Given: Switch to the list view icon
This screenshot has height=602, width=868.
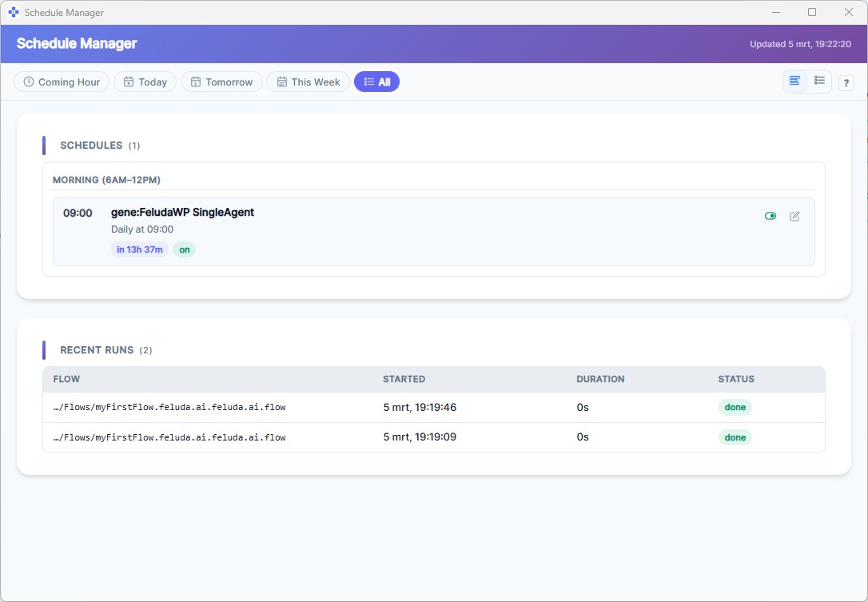Looking at the screenshot, I should (x=819, y=82).
